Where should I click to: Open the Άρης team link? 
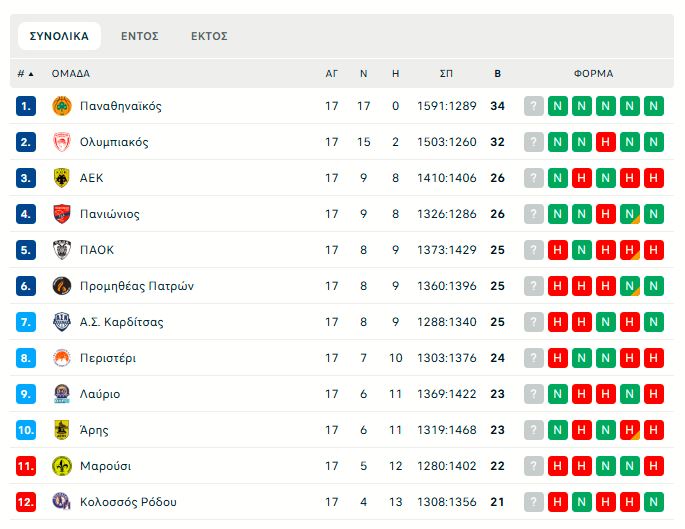coord(94,430)
